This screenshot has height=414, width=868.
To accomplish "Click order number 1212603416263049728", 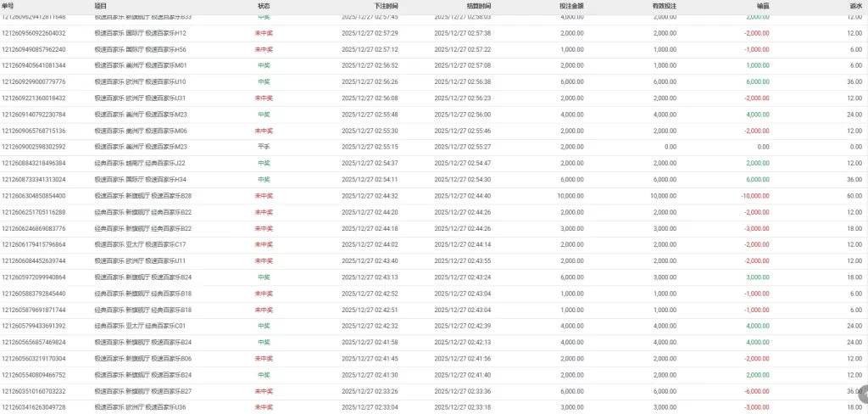I will coord(34,407).
